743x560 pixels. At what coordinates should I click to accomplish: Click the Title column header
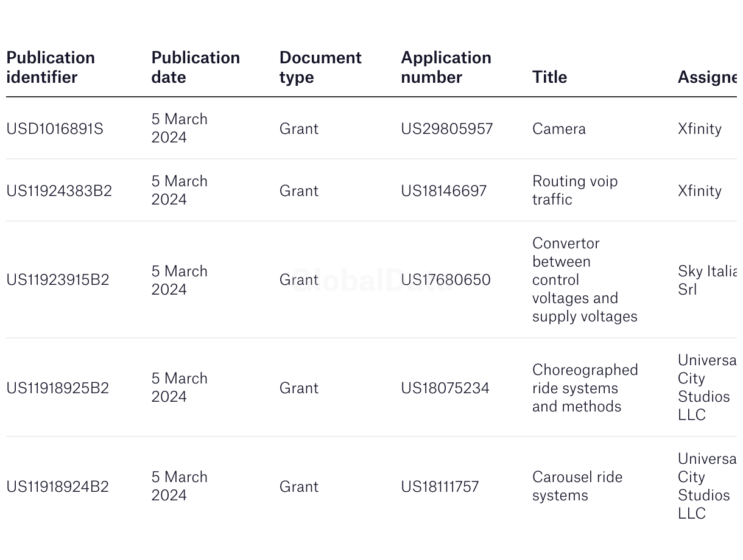[x=549, y=77]
